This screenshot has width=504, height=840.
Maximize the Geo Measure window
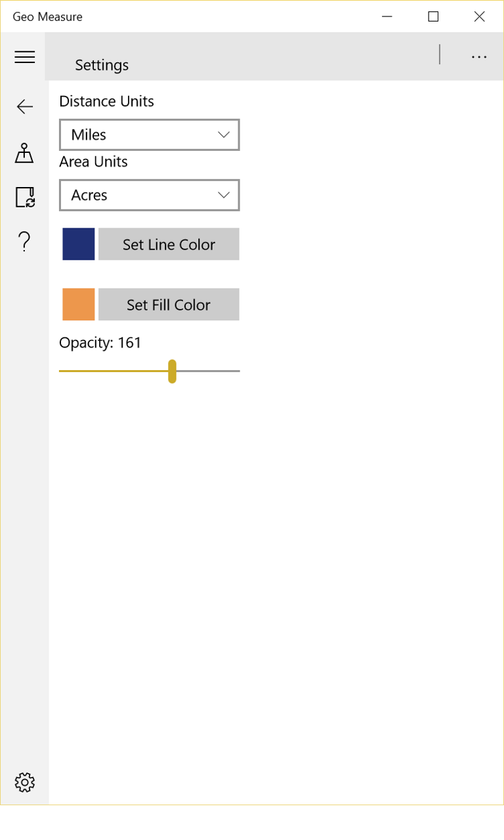433,16
